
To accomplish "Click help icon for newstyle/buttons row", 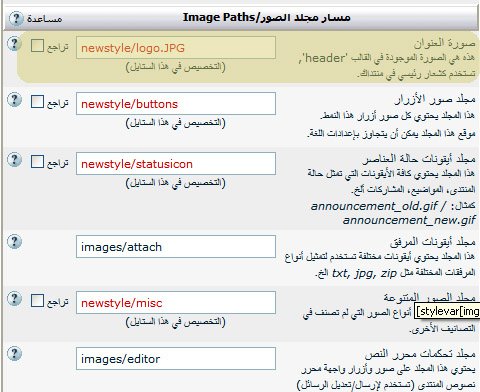I will point(14,99).
